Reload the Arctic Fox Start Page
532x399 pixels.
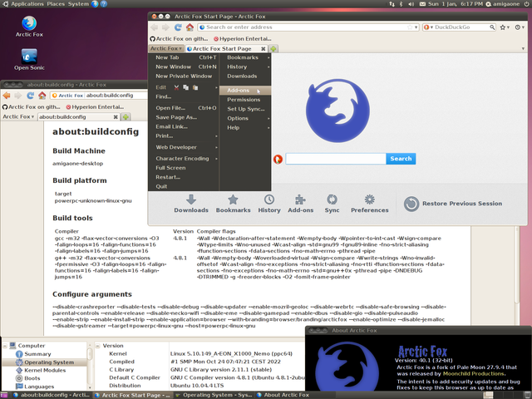point(178,27)
